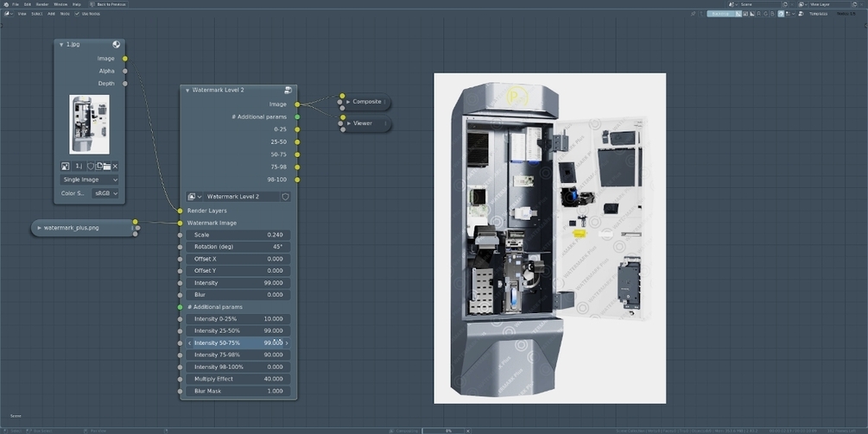This screenshot has height=434, width=868.
Task: Open the sRGB color space dropdown
Action: coord(105,193)
